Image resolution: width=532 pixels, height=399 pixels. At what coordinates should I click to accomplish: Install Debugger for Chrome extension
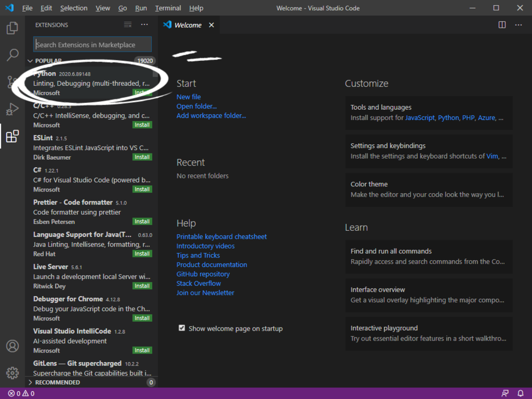[x=142, y=318]
